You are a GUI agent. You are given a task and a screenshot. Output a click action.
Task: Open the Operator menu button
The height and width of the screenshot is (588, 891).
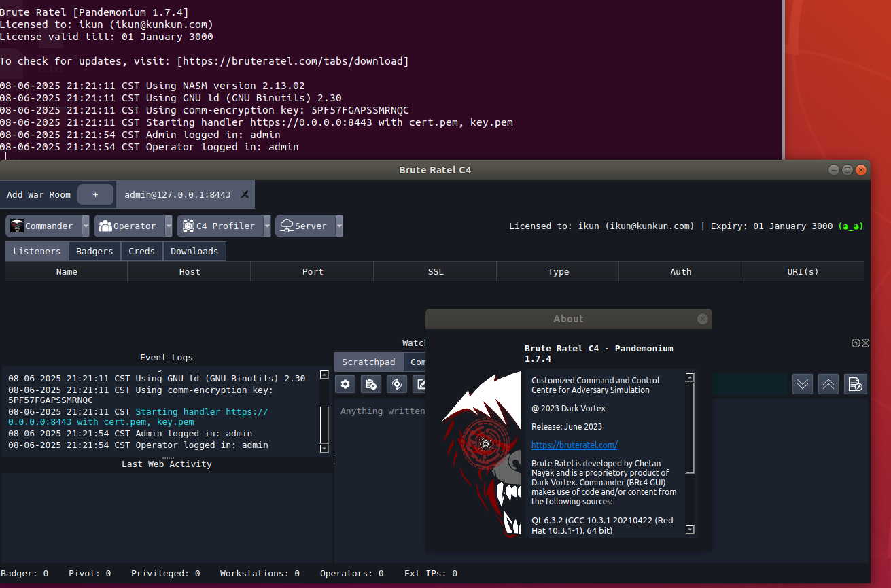[129, 226]
